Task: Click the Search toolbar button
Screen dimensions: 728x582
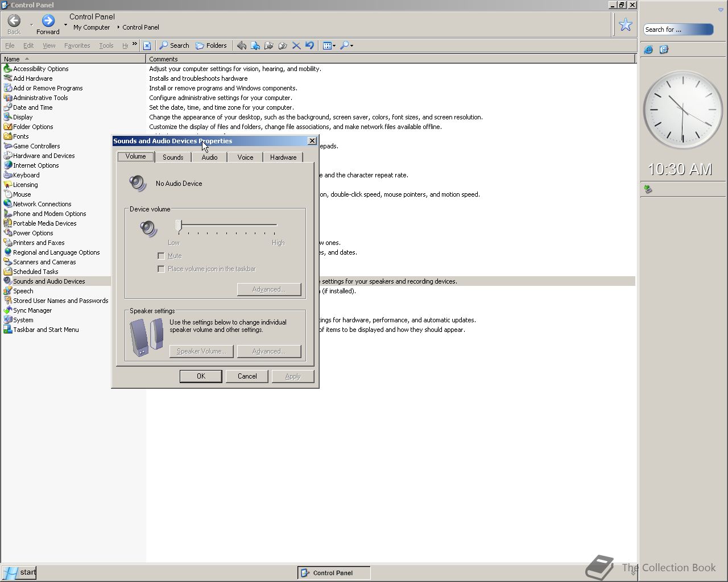Action: point(174,45)
